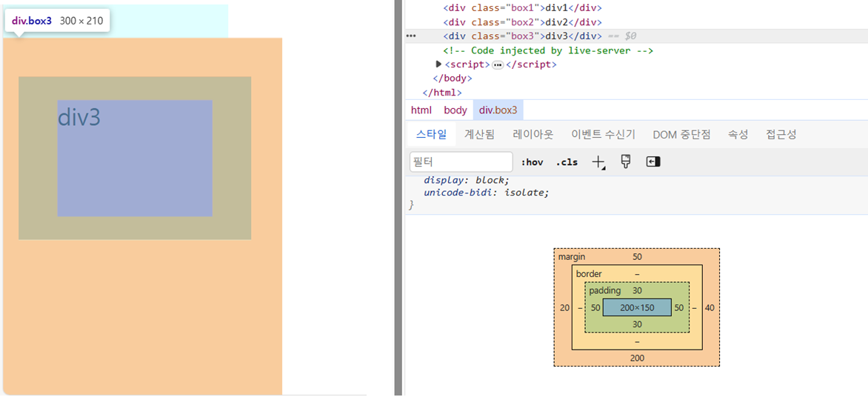Select the div class box1 DOM line
This screenshot has height=397, width=868.
pos(522,7)
